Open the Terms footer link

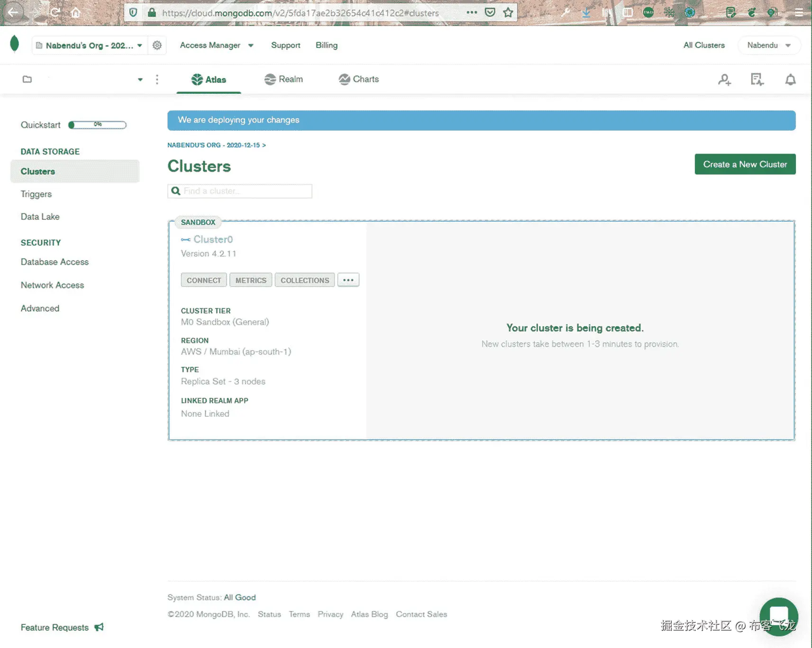tap(300, 614)
